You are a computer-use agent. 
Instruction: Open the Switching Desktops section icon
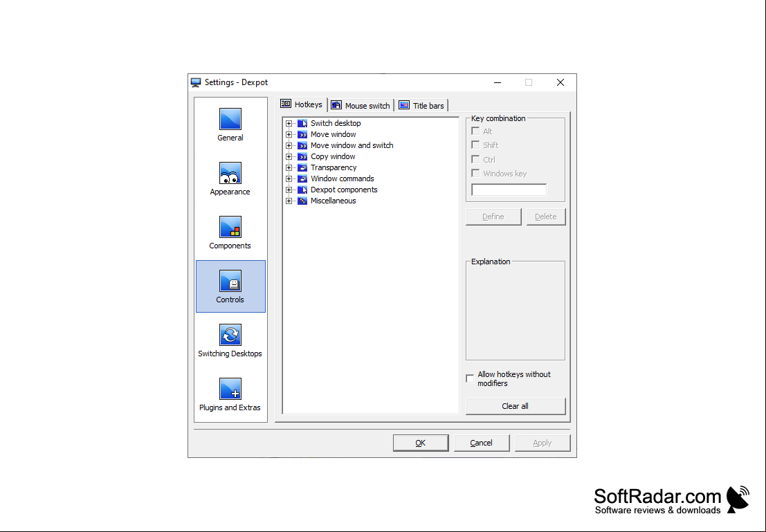[x=230, y=335]
